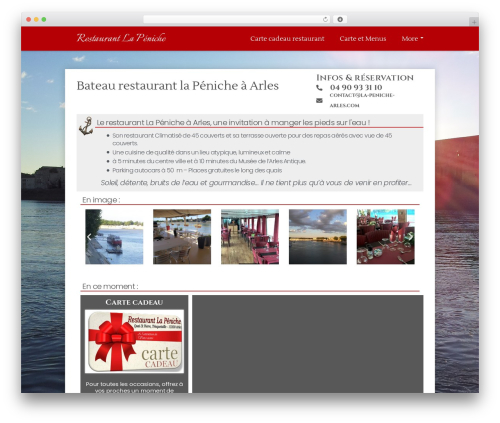This screenshot has height=423, width=500.
Task: Open Carte cadeau restaurant menu item
Action: point(287,39)
